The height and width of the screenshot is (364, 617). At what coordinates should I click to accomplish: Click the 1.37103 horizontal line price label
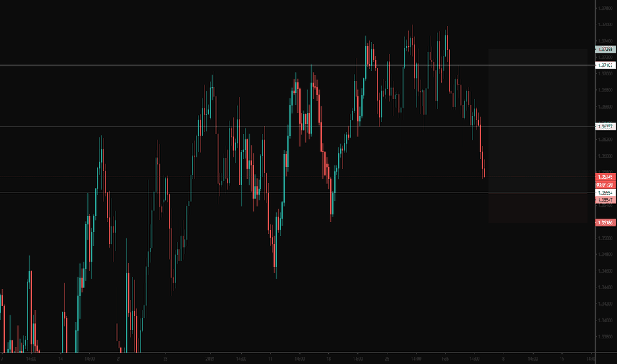tap(606, 66)
